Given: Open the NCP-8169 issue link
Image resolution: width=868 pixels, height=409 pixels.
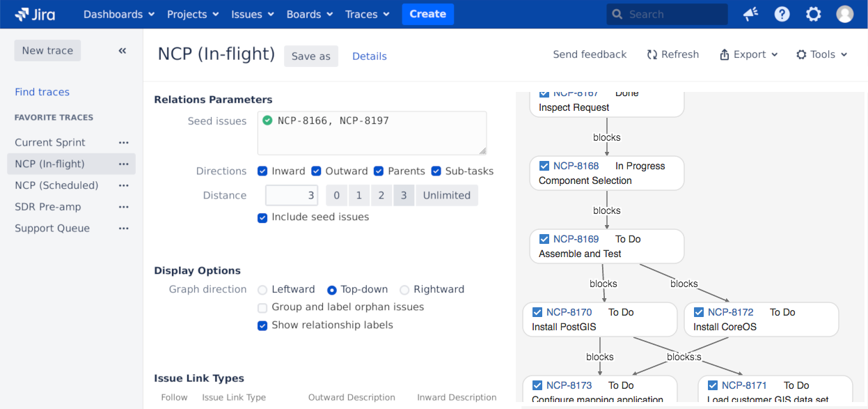Looking at the screenshot, I should [x=576, y=239].
